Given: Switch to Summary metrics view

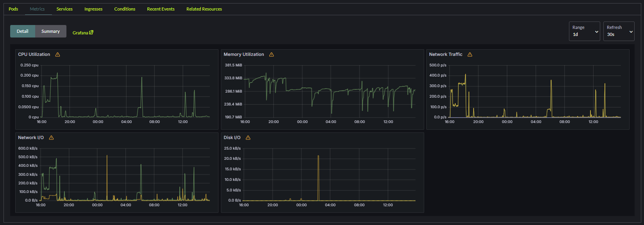Looking at the screenshot, I should 51,31.
